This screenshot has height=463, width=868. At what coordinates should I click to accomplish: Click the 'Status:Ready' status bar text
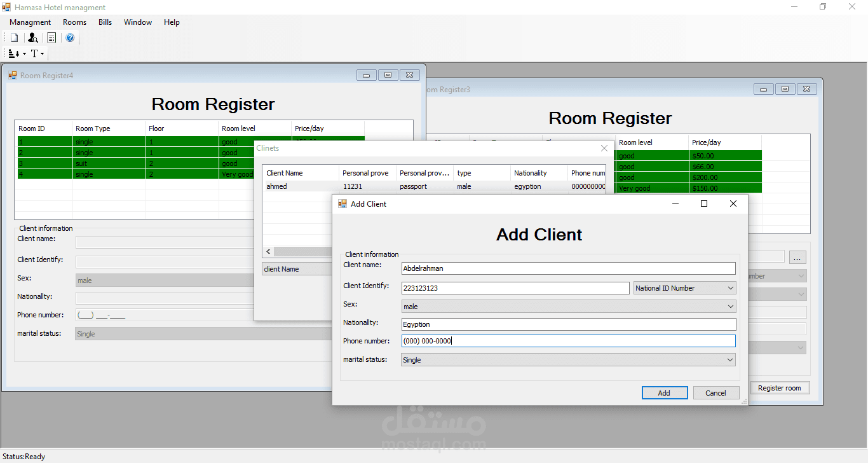[24, 457]
